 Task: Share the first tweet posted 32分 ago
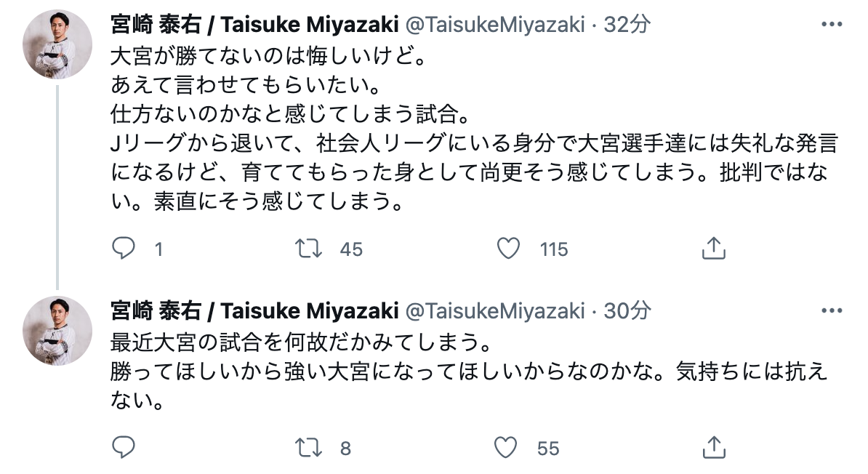coord(713,249)
